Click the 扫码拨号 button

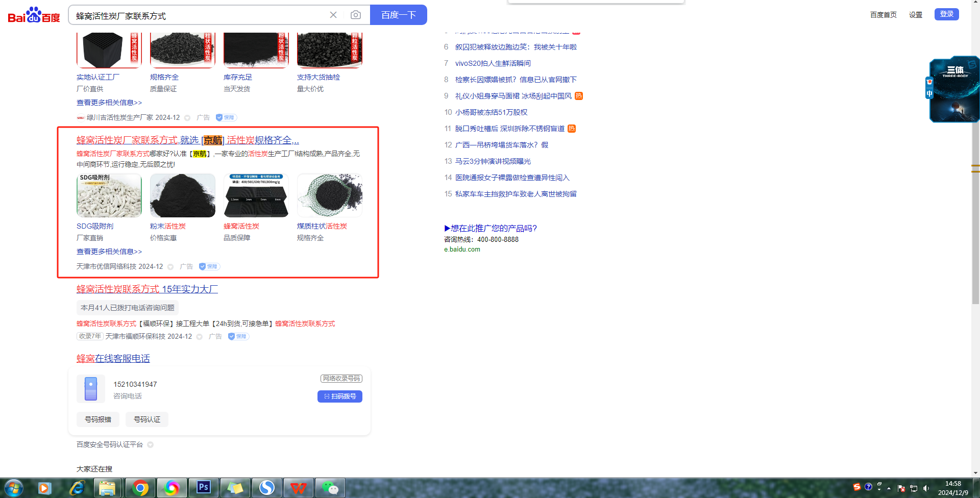click(340, 396)
